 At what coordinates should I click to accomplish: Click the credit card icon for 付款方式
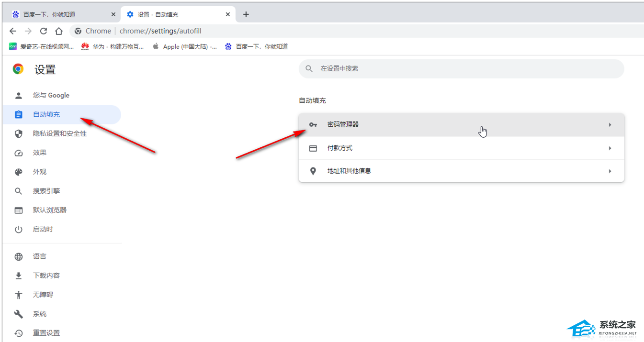point(313,148)
